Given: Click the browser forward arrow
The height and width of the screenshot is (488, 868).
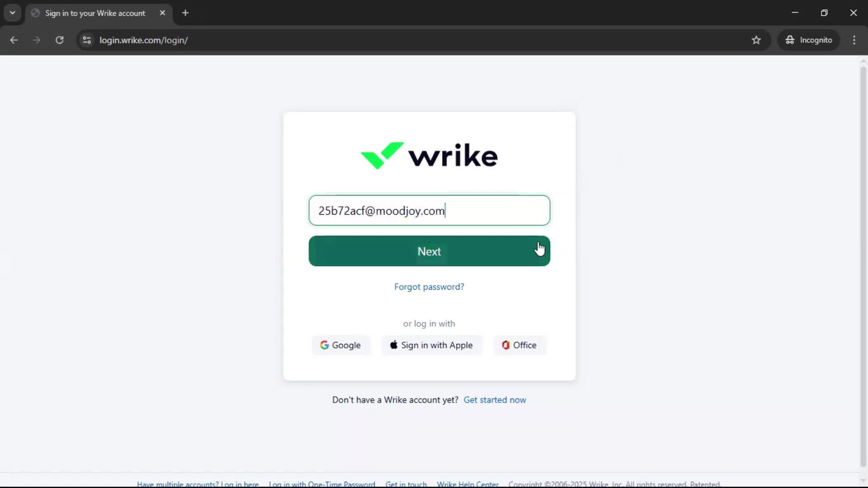Looking at the screenshot, I should click(x=37, y=40).
